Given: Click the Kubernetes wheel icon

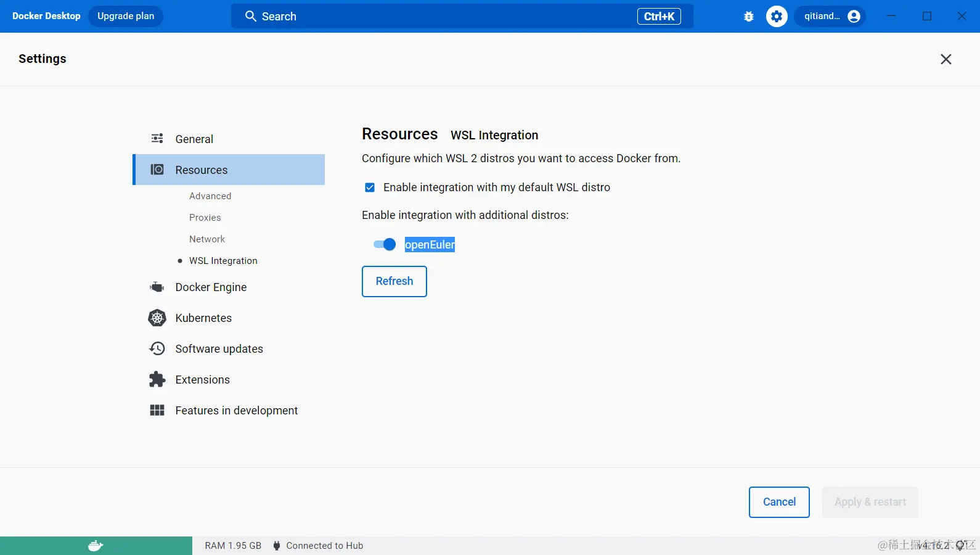Looking at the screenshot, I should coord(157,318).
